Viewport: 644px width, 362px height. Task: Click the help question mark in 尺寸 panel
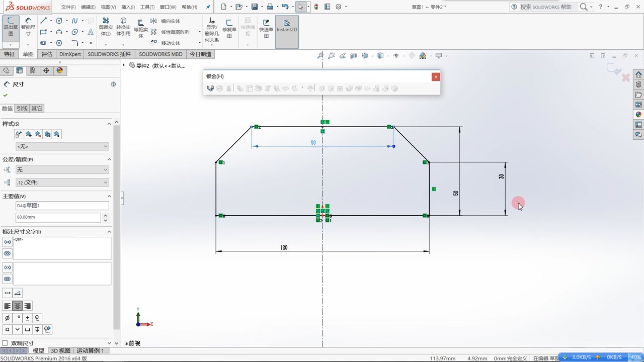click(113, 84)
